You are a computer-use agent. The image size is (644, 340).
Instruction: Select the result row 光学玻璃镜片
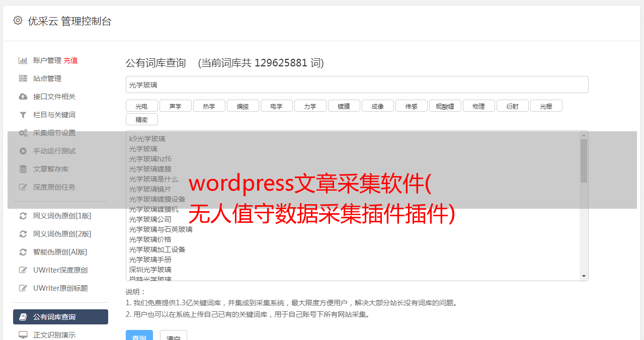coord(150,189)
